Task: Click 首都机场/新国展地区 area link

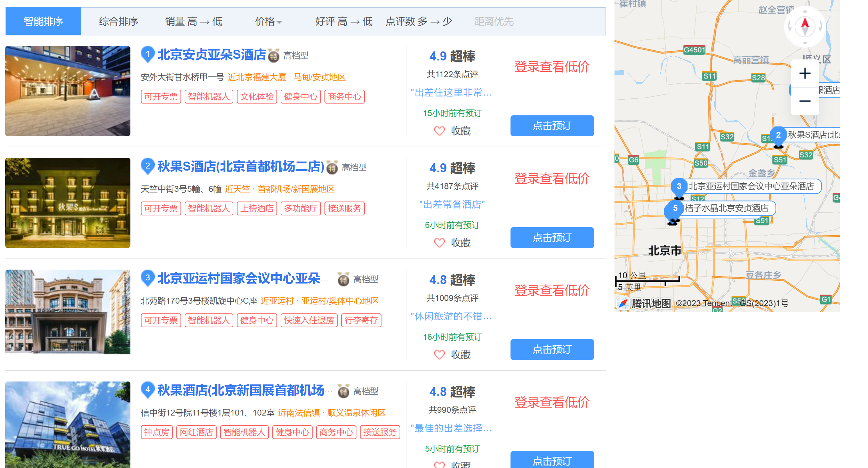Action: (296, 189)
